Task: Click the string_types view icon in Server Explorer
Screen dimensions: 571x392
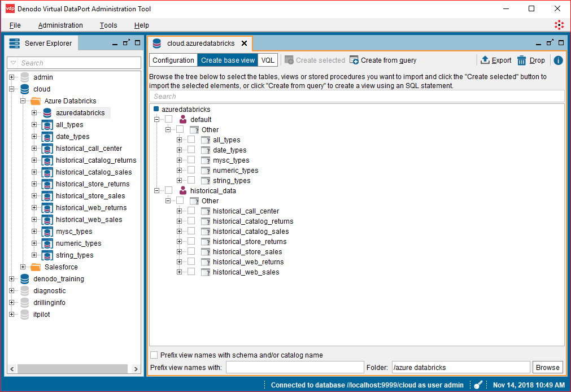Action: tap(47, 255)
